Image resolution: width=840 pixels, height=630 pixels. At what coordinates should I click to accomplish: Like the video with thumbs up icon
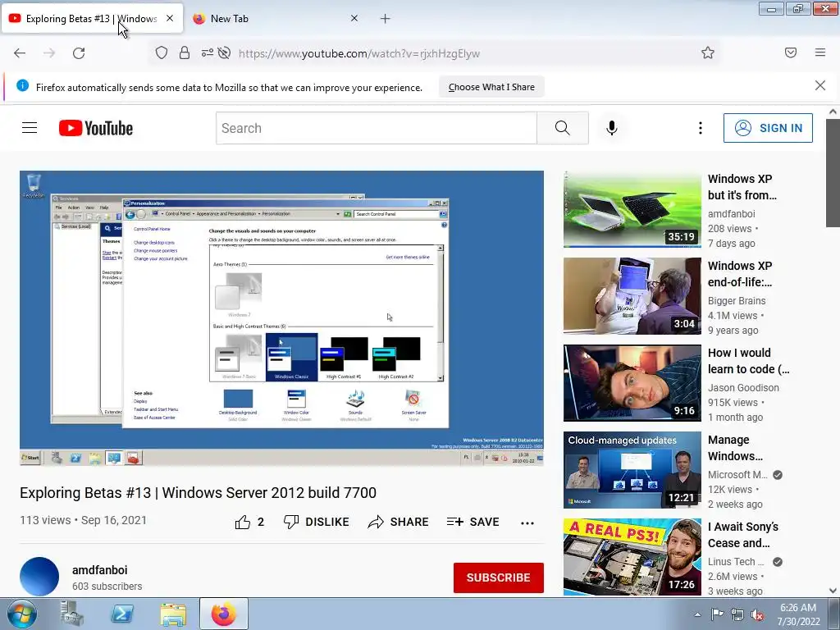point(243,522)
